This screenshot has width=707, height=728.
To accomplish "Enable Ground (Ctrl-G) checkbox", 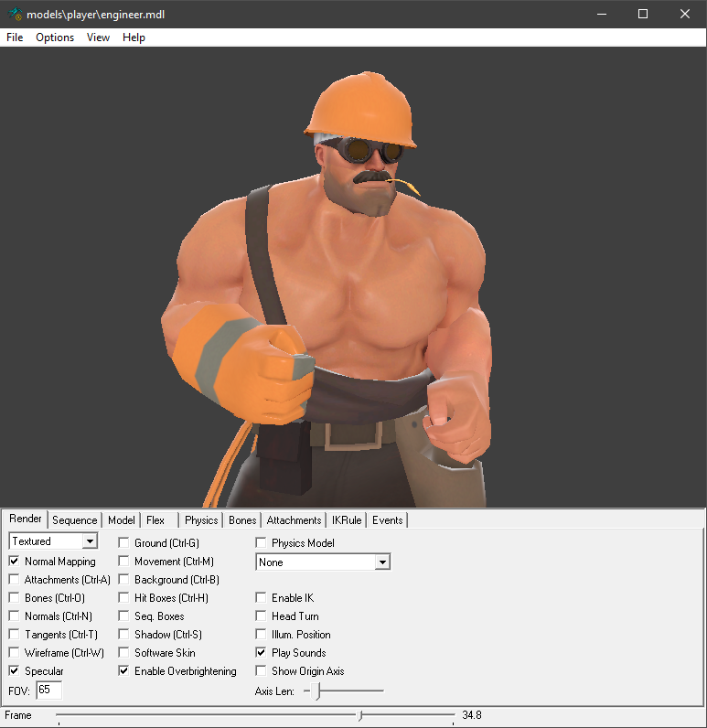I will click(123, 542).
